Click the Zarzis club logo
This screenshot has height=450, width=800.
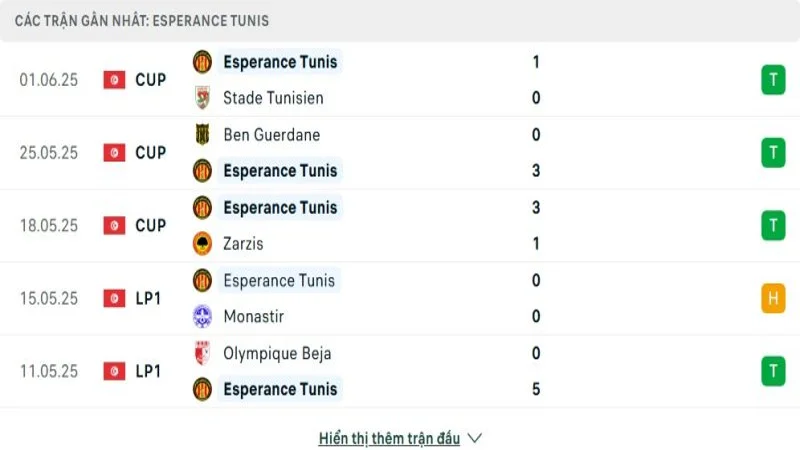[202, 243]
